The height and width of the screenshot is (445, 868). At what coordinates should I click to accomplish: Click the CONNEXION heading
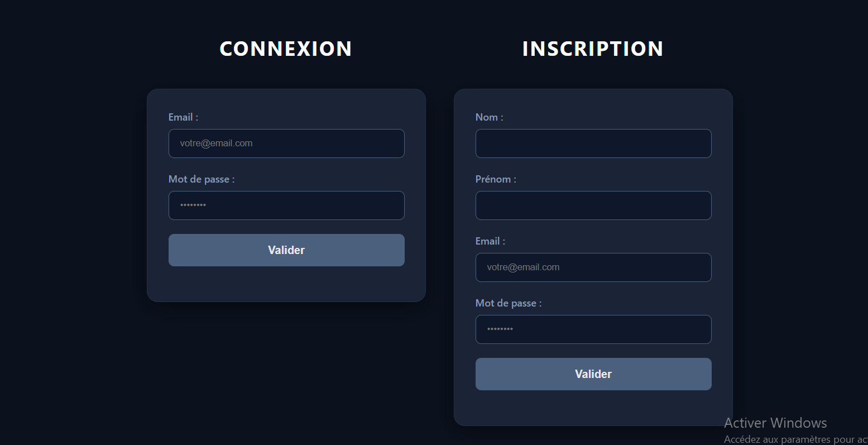pos(286,49)
